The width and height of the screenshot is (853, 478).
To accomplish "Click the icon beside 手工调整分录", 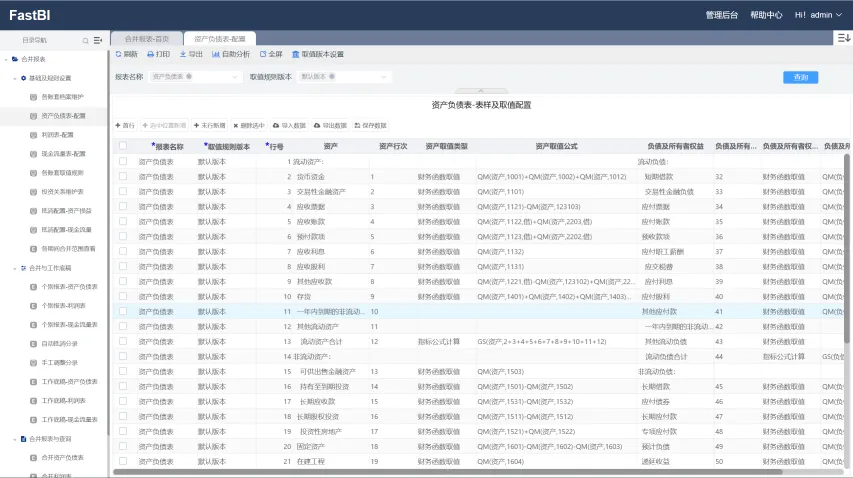I will 33,363.
